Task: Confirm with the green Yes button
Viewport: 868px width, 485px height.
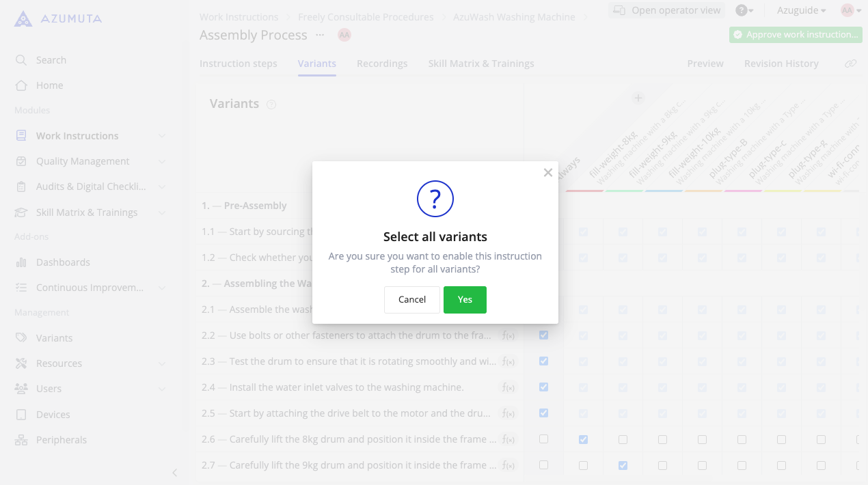Action: [x=465, y=300]
